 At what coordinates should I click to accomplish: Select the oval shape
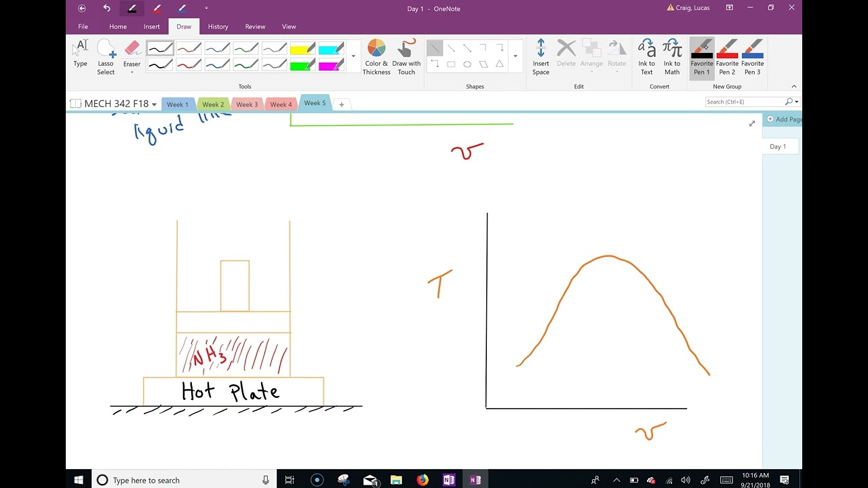click(x=467, y=64)
